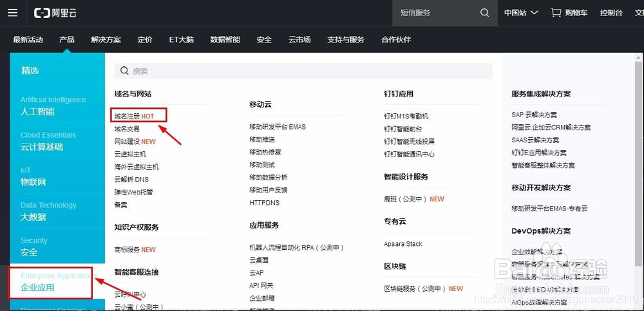The height and width of the screenshot is (311, 644).
Task: Click the search magnifier icon in header
Action: [485, 13]
